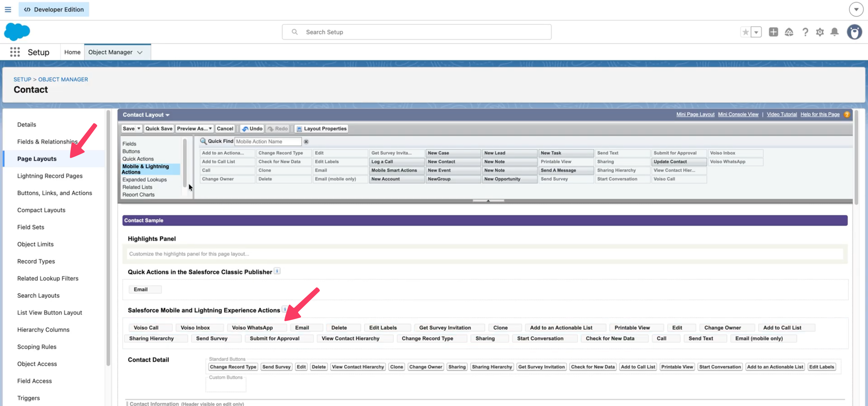The image size is (868, 406).
Task: Open the Save button dropdown arrow
Action: (x=138, y=128)
